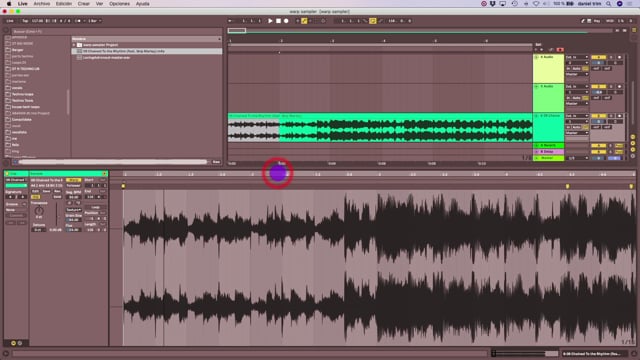Screen dimensions: 640x360
Task: Toggle the yellow Automation Arm button
Action: [304, 21]
